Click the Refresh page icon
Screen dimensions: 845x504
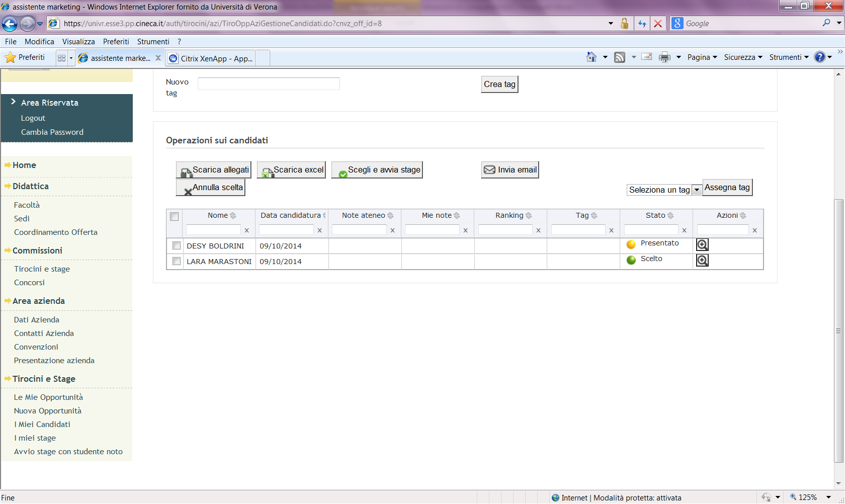642,24
